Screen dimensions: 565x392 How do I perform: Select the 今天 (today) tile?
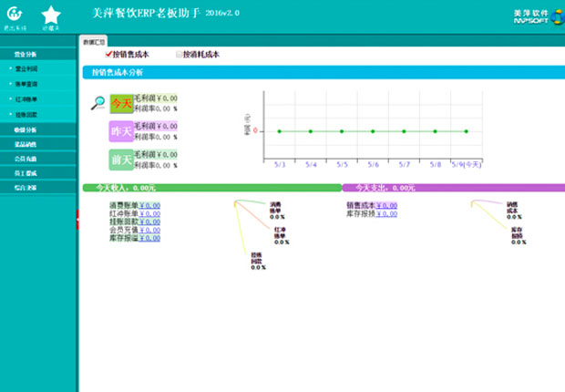click(x=121, y=103)
